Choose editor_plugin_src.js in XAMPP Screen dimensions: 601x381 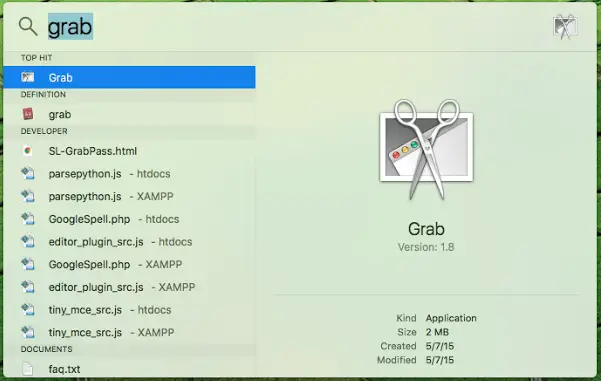coord(130,287)
